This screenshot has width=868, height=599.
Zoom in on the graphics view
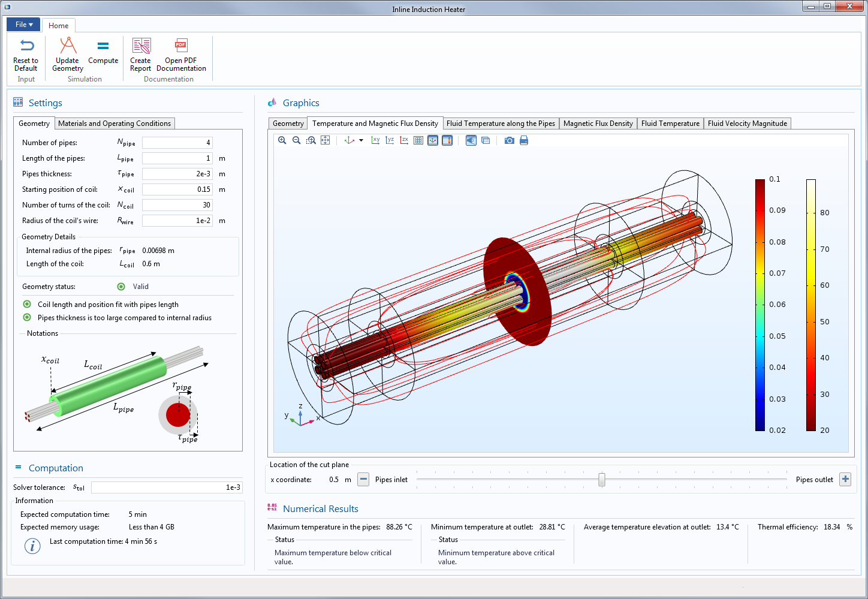pyautogui.click(x=282, y=140)
